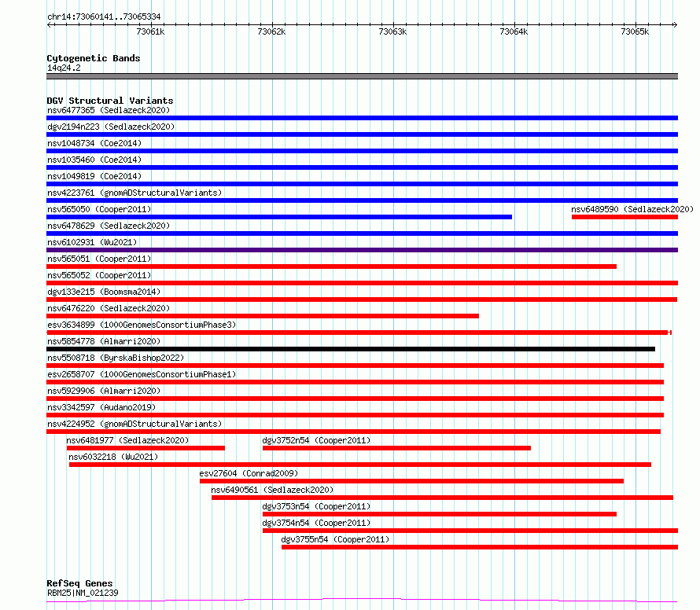Select the DGV Structural Variants track title
This screenshot has width=700, height=610.
[110, 101]
